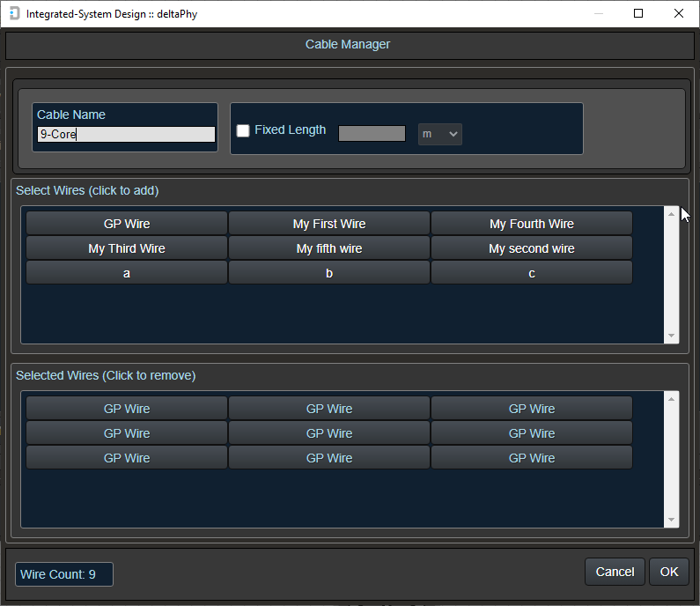
Task: Confirm the cable with OK
Action: [x=669, y=572]
